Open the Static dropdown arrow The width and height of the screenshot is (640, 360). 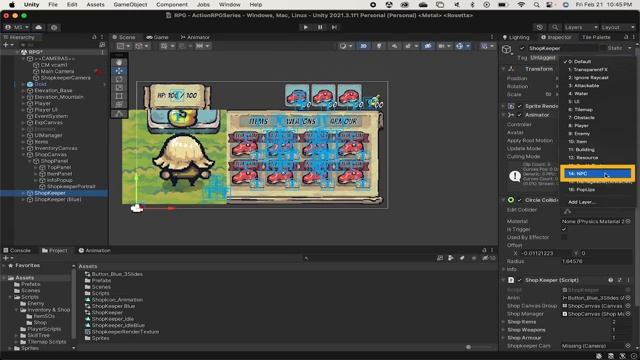(630, 48)
